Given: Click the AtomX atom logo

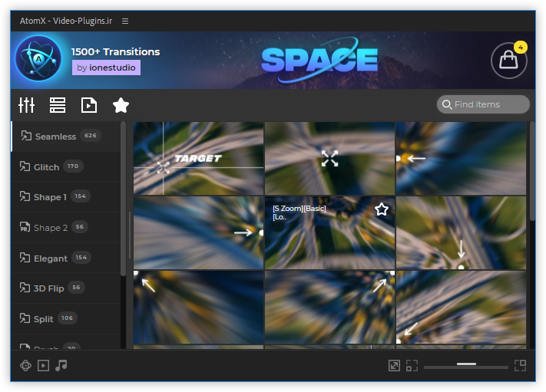Looking at the screenshot, I should (x=38, y=58).
